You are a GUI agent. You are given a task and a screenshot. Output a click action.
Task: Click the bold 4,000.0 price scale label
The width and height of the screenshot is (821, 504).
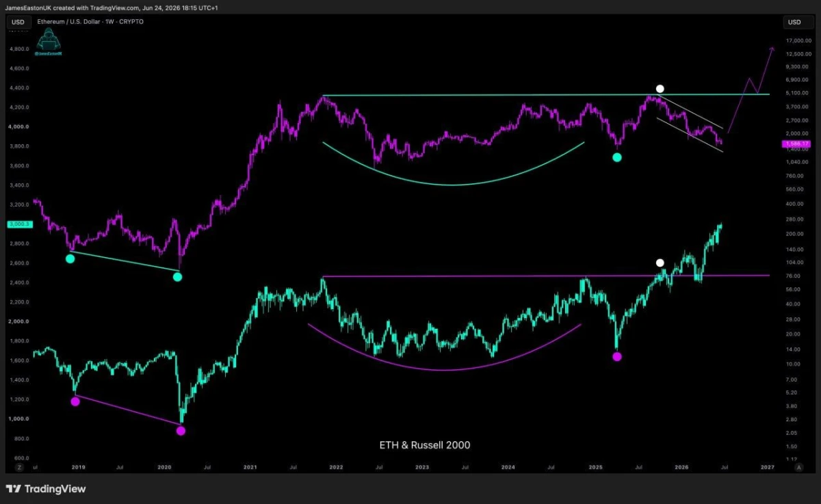click(x=17, y=127)
